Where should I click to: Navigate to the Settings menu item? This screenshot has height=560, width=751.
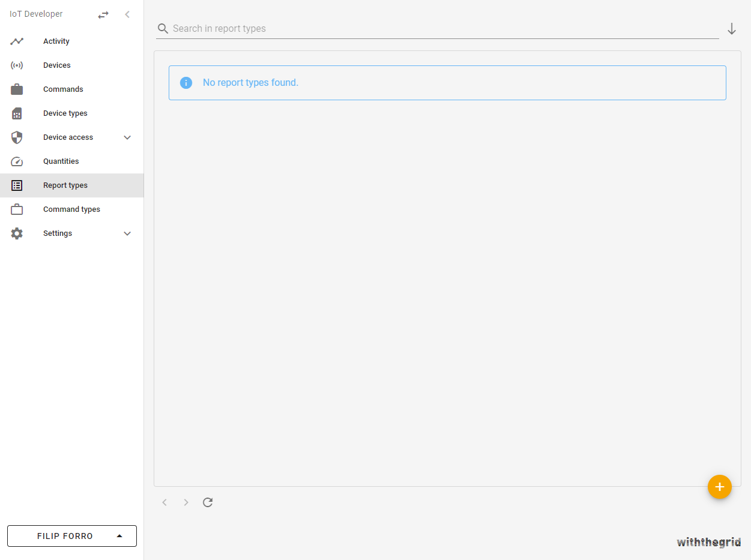(x=57, y=233)
